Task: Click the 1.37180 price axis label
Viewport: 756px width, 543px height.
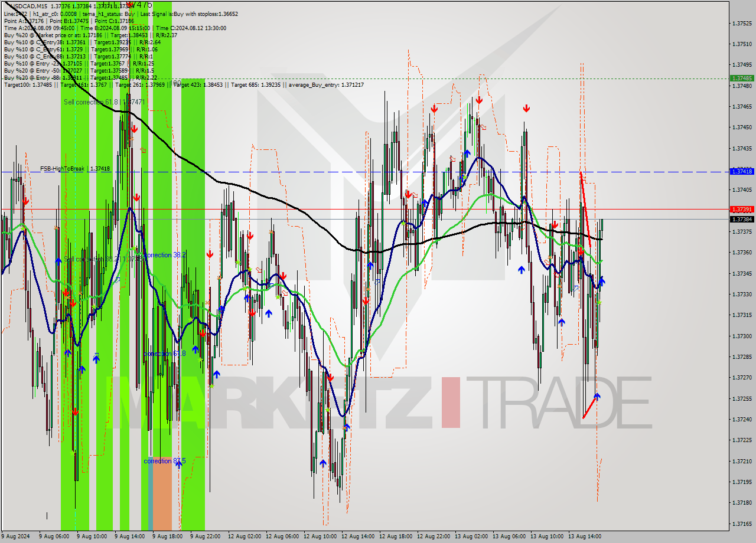Action: (742, 503)
